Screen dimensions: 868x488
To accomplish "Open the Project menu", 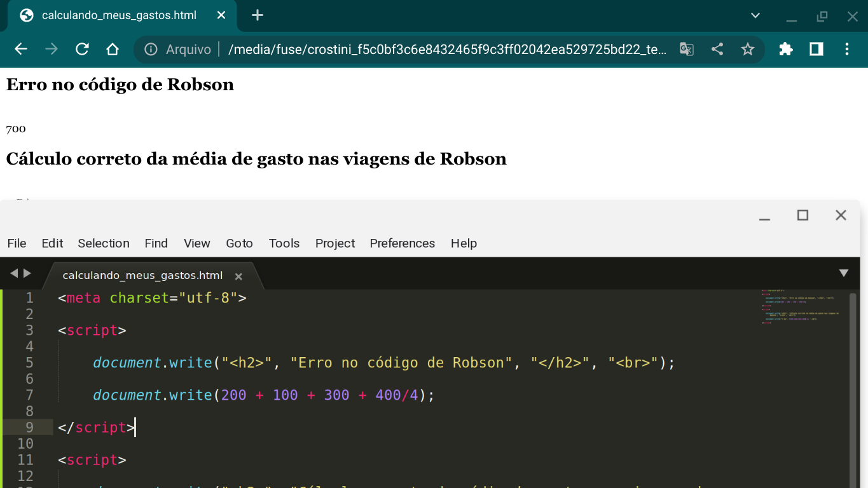I will point(335,243).
